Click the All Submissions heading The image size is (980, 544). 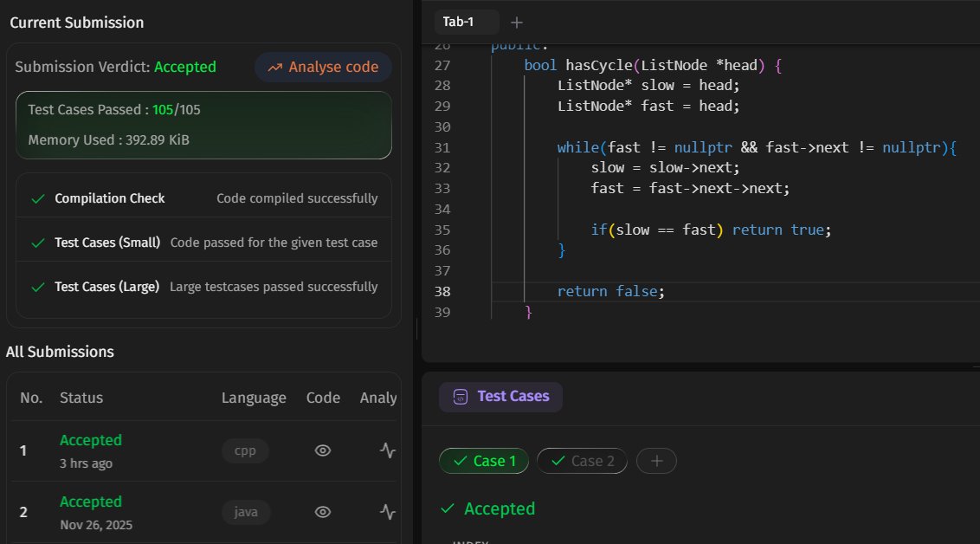click(60, 352)
